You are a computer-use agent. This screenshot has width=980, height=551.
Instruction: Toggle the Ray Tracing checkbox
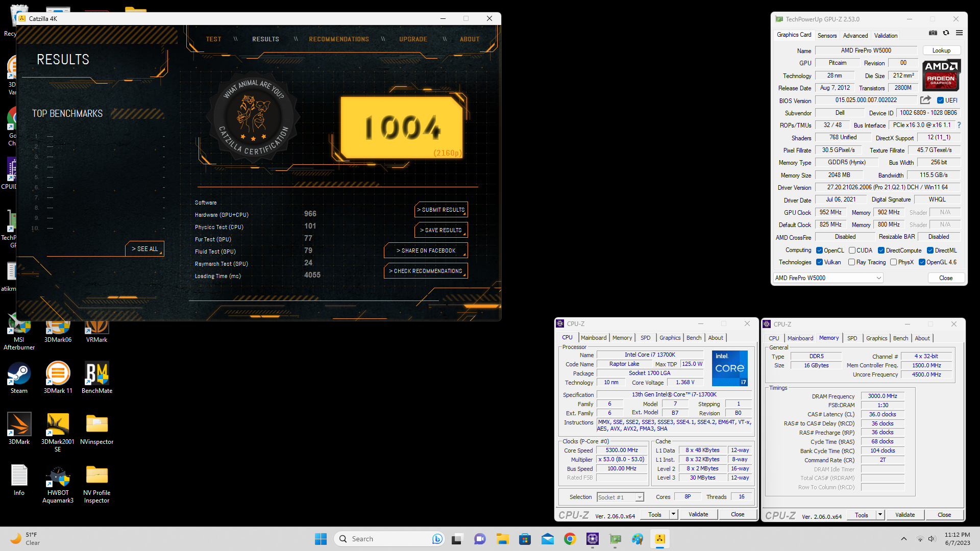point(851,262)
